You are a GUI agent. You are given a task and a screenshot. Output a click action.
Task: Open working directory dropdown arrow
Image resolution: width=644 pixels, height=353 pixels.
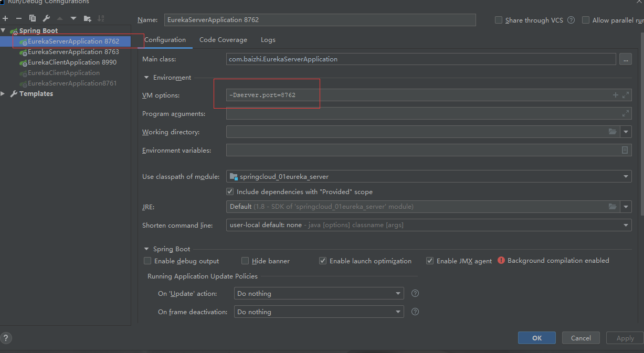click(626, 132)
